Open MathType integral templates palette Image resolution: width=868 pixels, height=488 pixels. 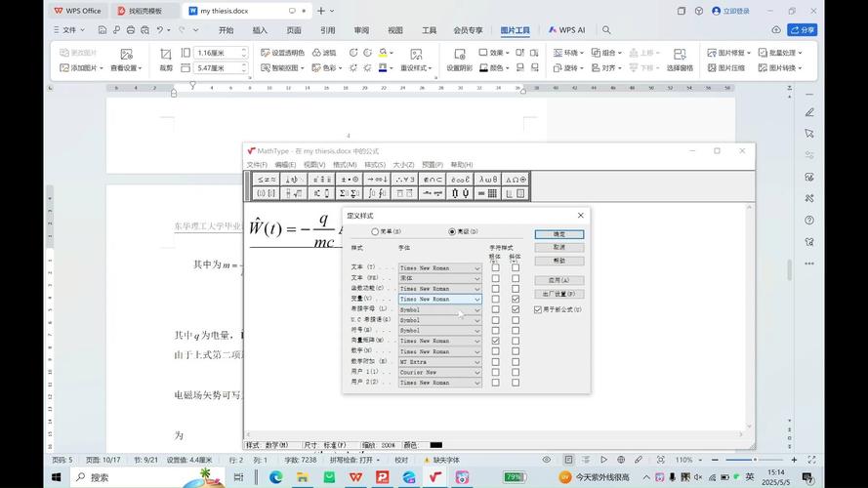point(377,193)
